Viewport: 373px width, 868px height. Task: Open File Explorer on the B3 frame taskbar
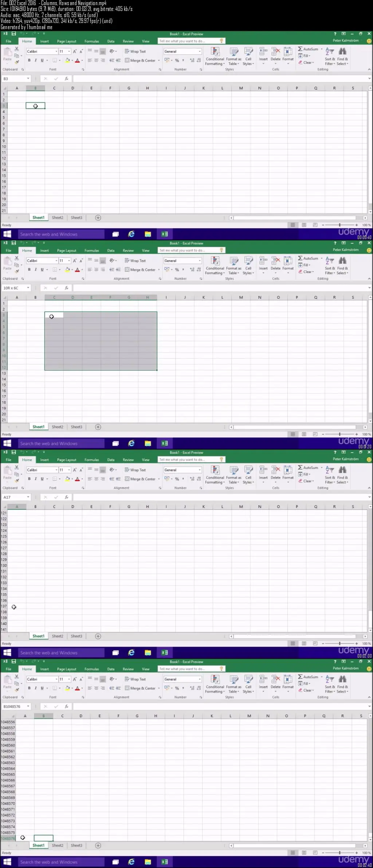[148, 234]
